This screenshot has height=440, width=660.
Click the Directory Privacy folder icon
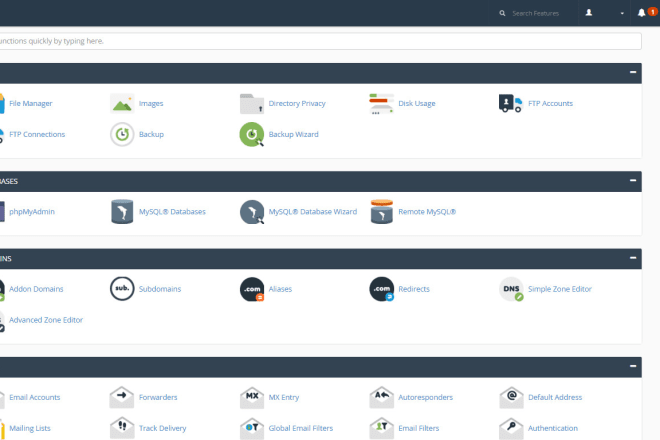(x=252, y=104)
